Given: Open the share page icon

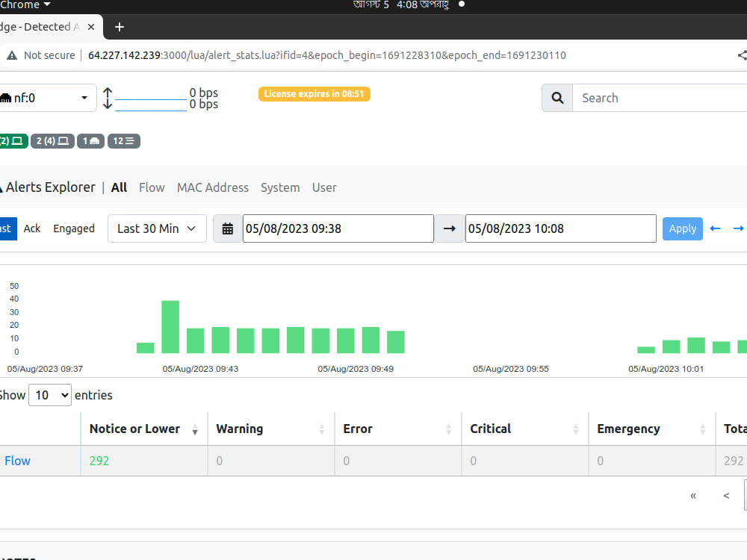Looking at the screenshot, I should [742, 55].
